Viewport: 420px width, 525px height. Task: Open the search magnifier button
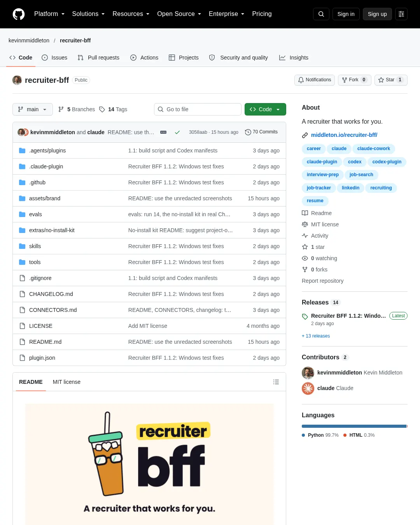tap(321, 14)
